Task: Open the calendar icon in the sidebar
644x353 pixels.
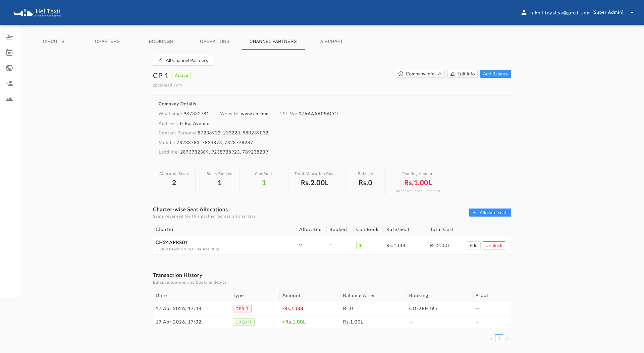Action: (10, 52)
